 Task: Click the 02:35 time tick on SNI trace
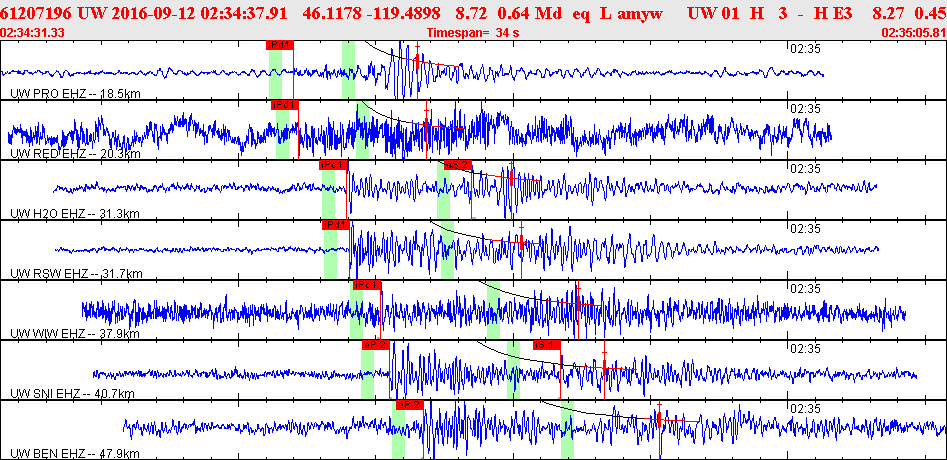click(805, 349)
